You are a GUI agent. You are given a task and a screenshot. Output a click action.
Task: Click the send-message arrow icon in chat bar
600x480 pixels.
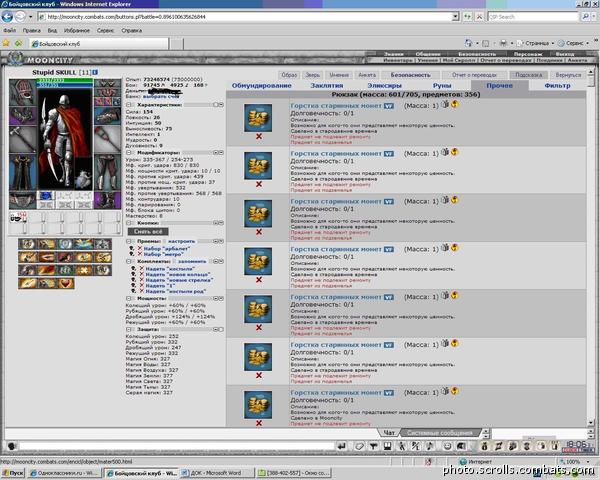[342, 446]
